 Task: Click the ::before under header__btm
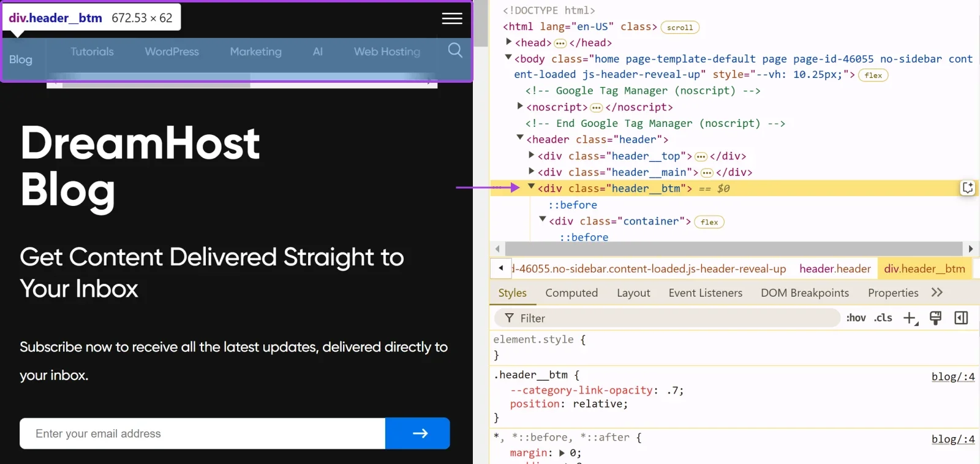point(572,205)
